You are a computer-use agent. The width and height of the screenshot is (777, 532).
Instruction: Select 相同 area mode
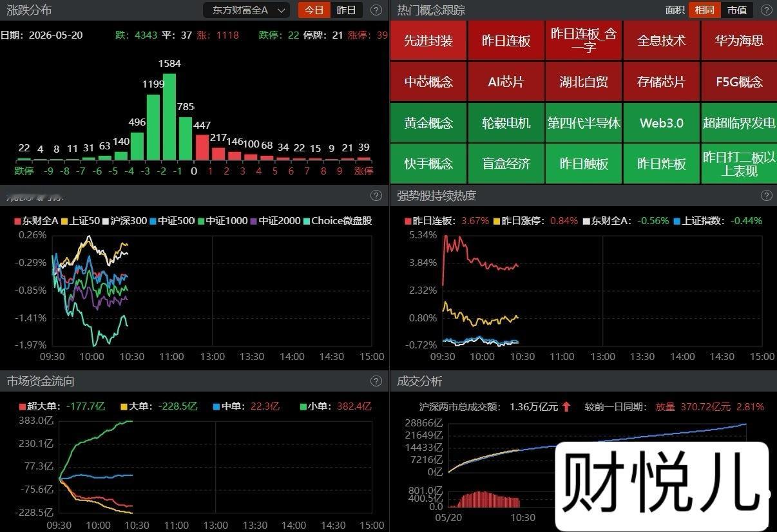point(704,10)
